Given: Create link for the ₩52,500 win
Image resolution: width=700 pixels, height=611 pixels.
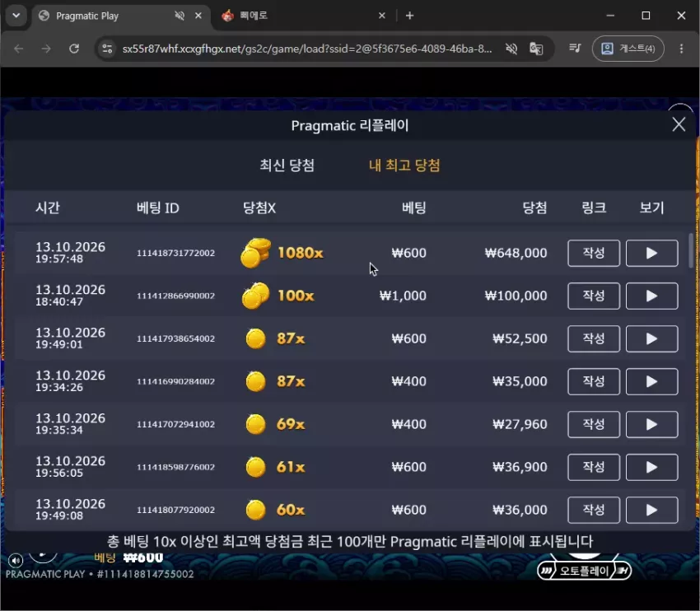Looking at the screenshot, I should (x=594, y=338).
